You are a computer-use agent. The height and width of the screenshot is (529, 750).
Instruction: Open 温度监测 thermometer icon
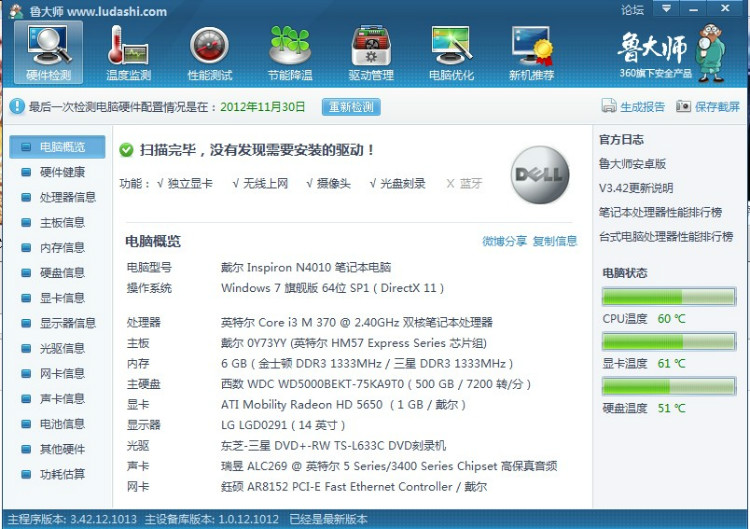click(128, 46)
